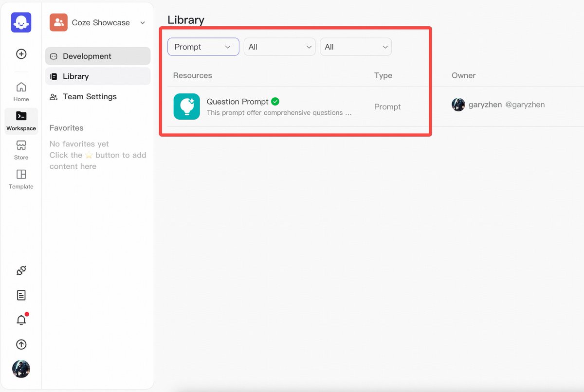Open the rightmost All filter dropdown
584x392 pixels.
356,47
